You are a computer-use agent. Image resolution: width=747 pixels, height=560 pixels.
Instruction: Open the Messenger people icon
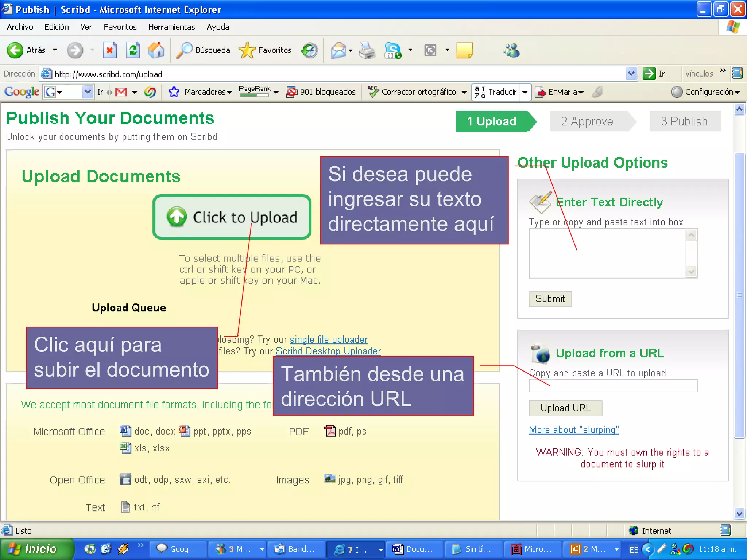512,50
